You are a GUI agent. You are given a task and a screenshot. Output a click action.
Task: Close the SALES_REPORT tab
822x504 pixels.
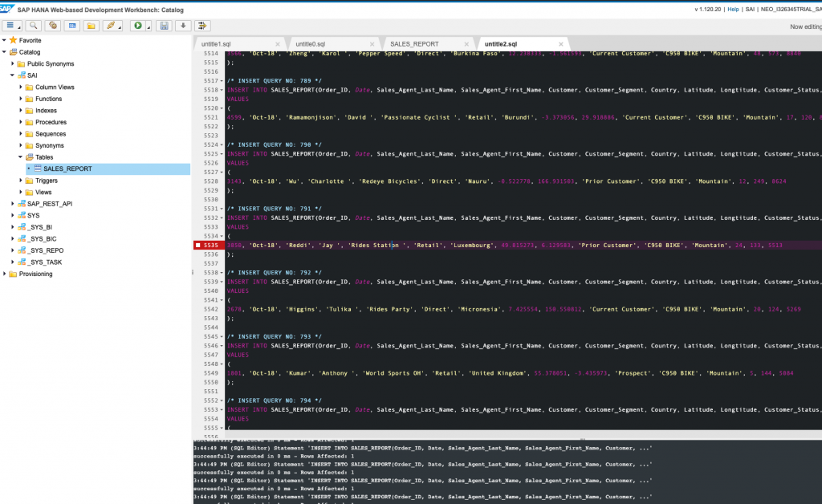[466, 44]
